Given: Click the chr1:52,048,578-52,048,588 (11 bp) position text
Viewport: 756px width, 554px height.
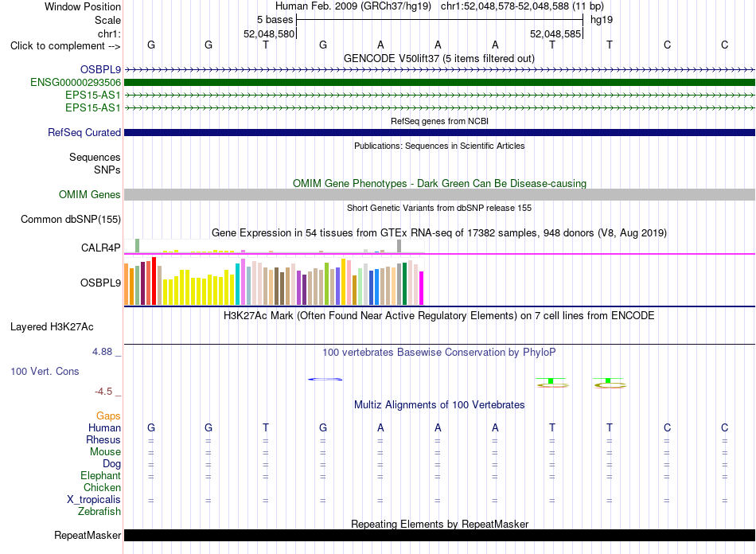Looking at the screenshot, I should [522, 6].
